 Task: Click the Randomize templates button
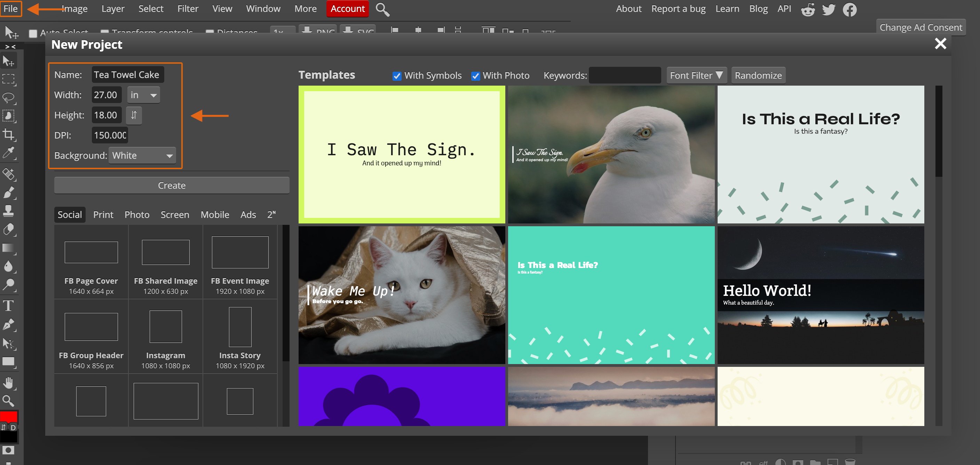tap(758, 75)
